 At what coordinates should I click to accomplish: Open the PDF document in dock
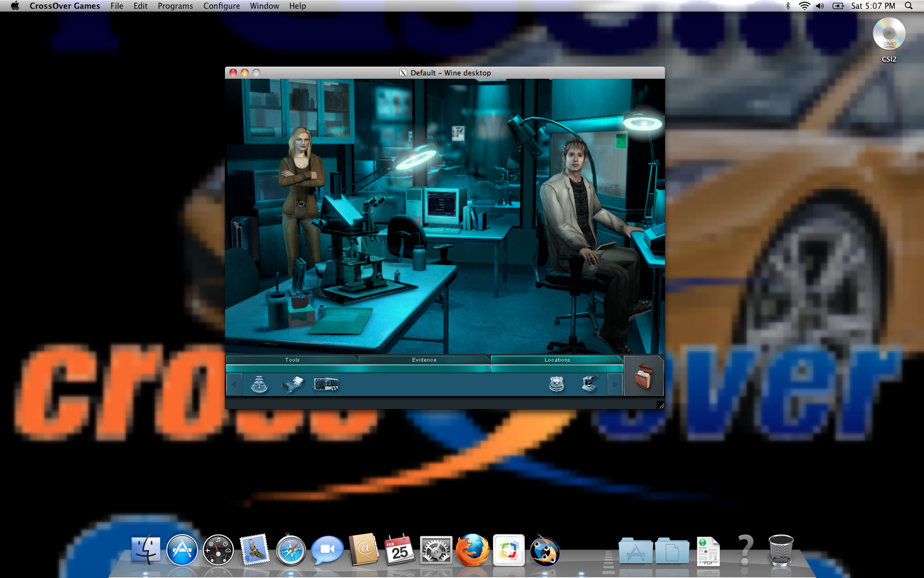(x=708, y=550)
